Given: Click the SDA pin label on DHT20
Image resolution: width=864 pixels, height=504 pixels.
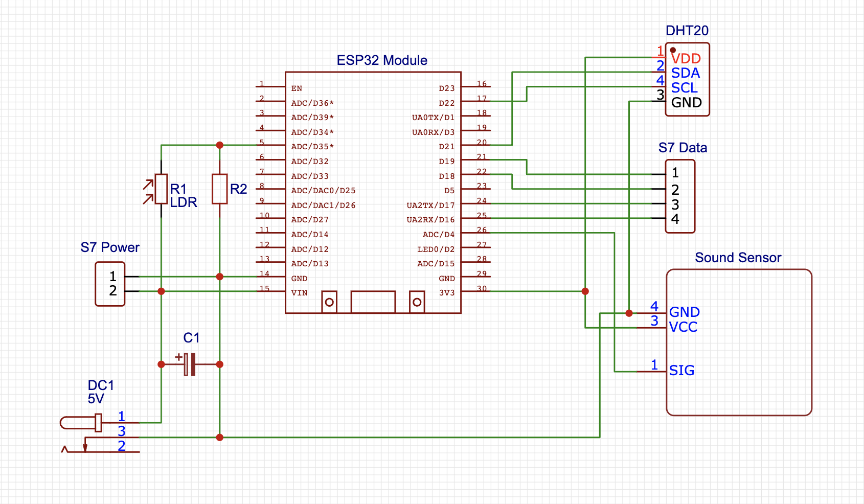Looking at the screenshot, I should (685, 73).
